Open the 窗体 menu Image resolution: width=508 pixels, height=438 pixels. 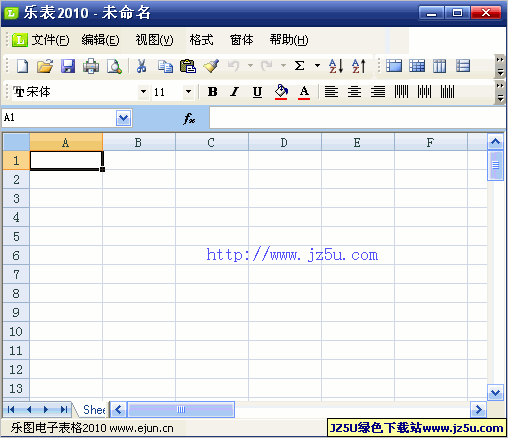point(242,40)
